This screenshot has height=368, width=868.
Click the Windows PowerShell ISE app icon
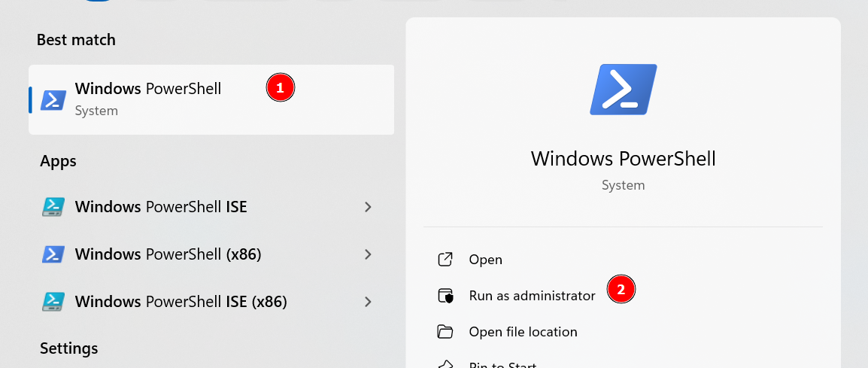pyautogui.click(x=53, y=207)
